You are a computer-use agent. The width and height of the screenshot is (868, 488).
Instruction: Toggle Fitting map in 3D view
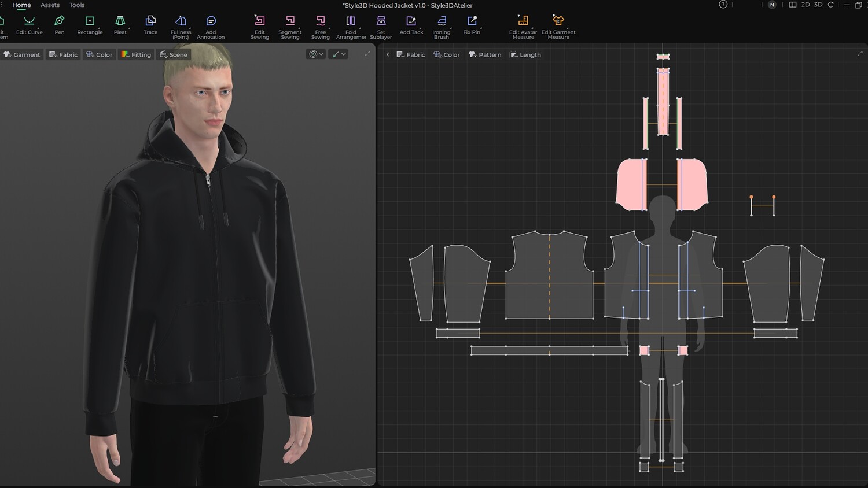click(x=137, y=54)
